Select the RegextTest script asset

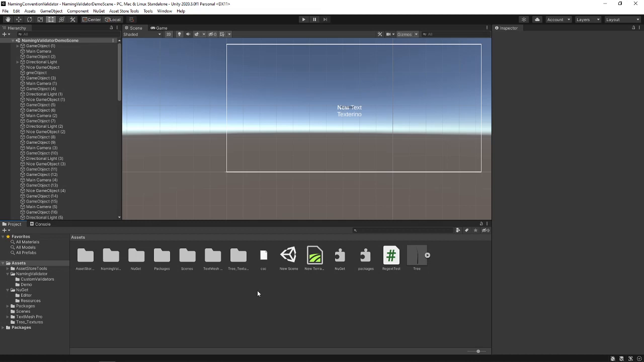391,258
